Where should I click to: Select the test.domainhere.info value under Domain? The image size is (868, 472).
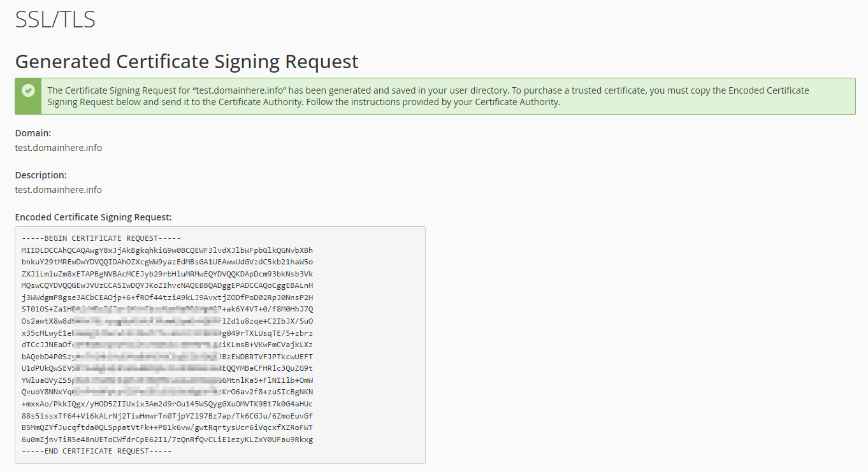(x=59, y=148)
